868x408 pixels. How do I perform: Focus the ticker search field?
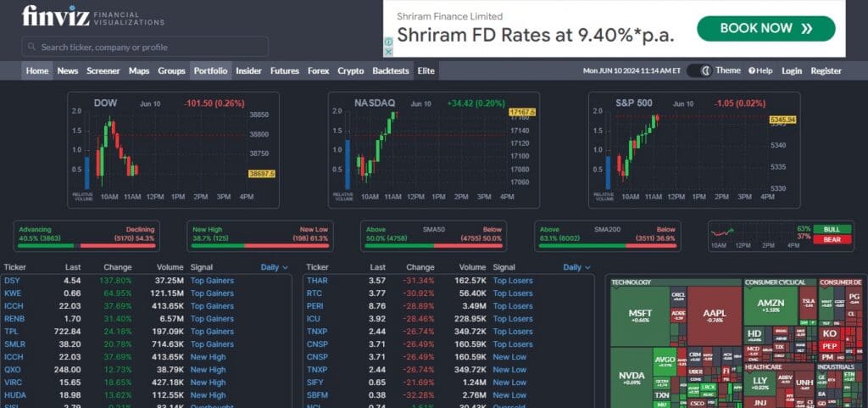(145, 47)
